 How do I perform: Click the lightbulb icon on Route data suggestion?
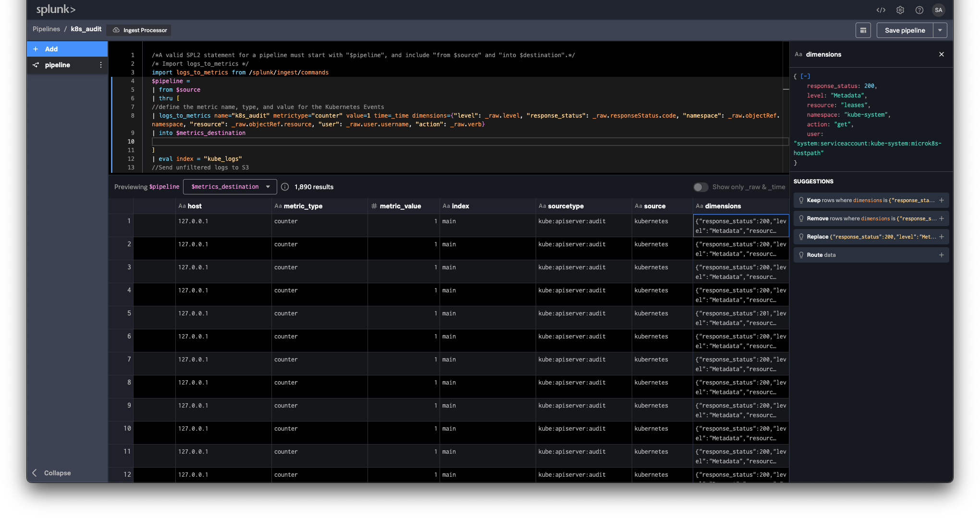click(801, 255)
